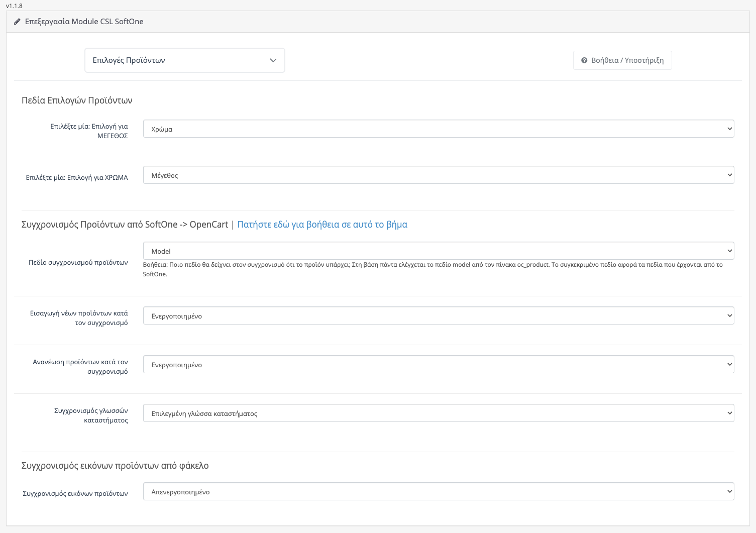
Task: Click the help question-mark icon
Action: (x=584, y=60)
